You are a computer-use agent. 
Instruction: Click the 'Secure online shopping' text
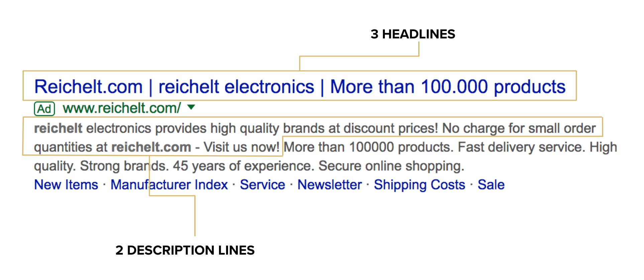(391, 166)
